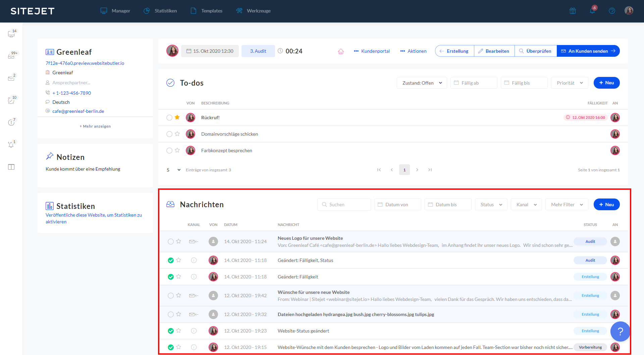This screenshot has height=355, width=644.
Task: Click An Kunden senden button
Action: [588, 51]
